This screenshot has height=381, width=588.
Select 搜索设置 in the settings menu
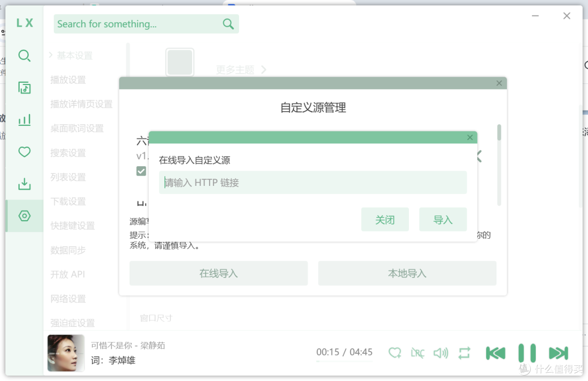click(x=68, y=153)
